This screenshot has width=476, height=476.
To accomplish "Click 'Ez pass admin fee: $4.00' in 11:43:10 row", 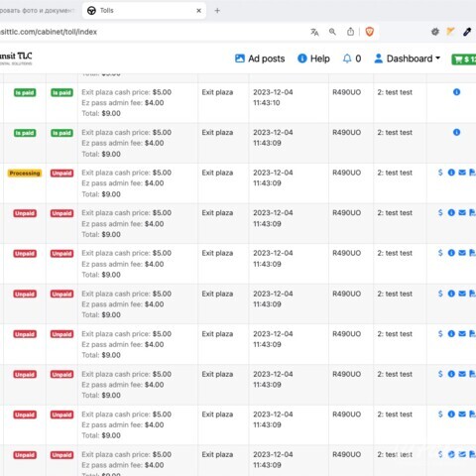I will click(x=123, y=103).
